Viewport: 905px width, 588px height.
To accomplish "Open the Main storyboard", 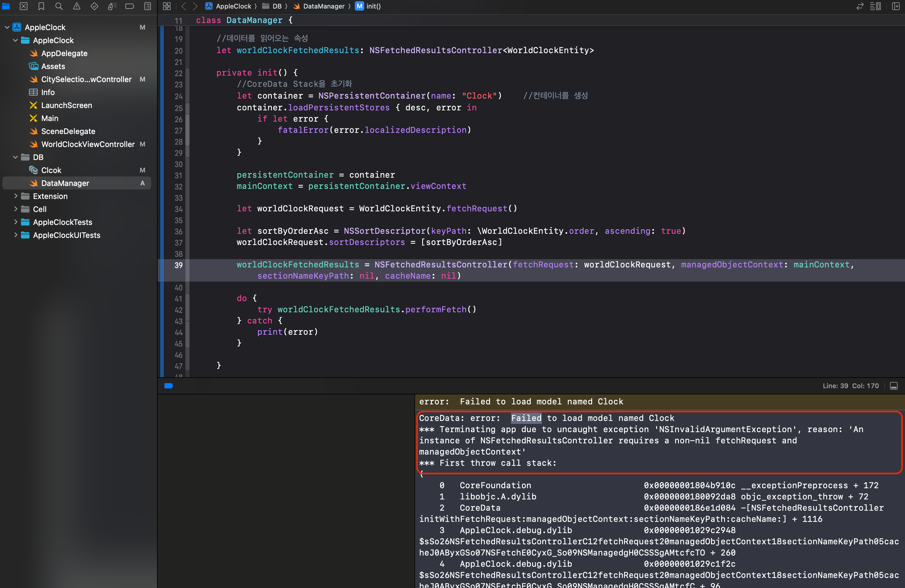I will coord(49,118).
